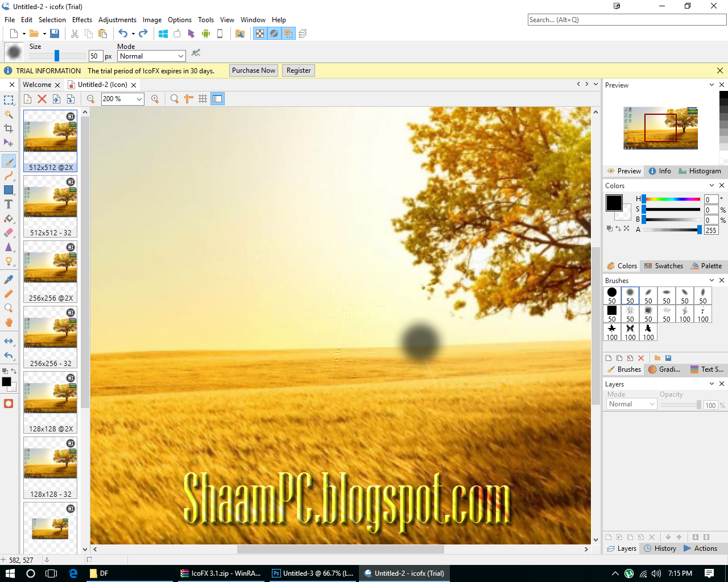Image resolution: width=728 pixels, height=582 pixels.
Task: Open the Adjustments menu
Action: pyautogui.click(x=117, y=19)
